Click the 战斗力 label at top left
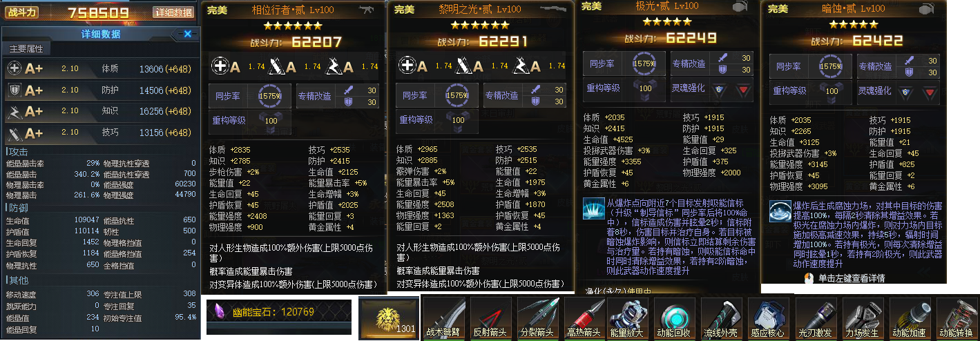 21,12
